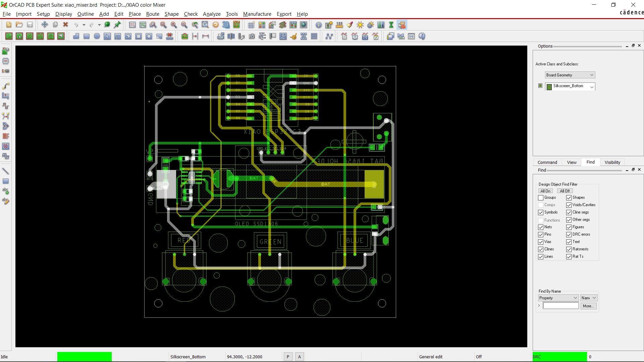Click the Show Element info icon
Viewport: 644px width, 362px height.
point(318,25)
